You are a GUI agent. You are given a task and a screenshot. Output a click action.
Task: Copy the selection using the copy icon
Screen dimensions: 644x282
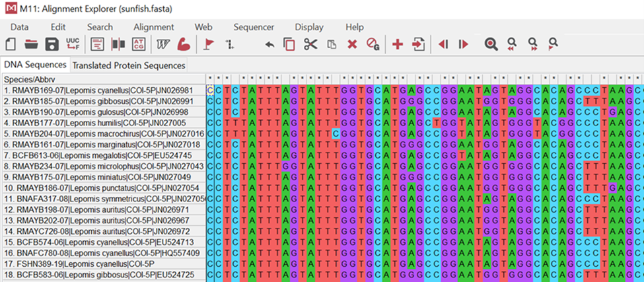289,44
